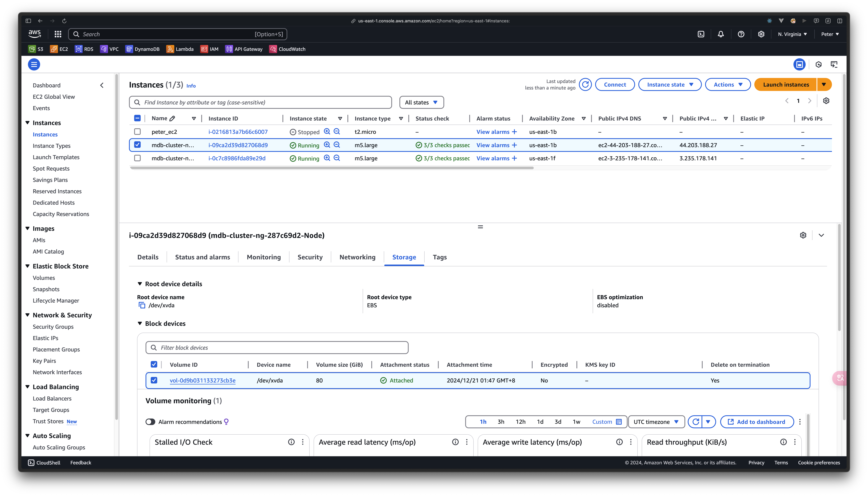Zoom out filter for peter_ec2 Stopped state

(x=337, y=132)
